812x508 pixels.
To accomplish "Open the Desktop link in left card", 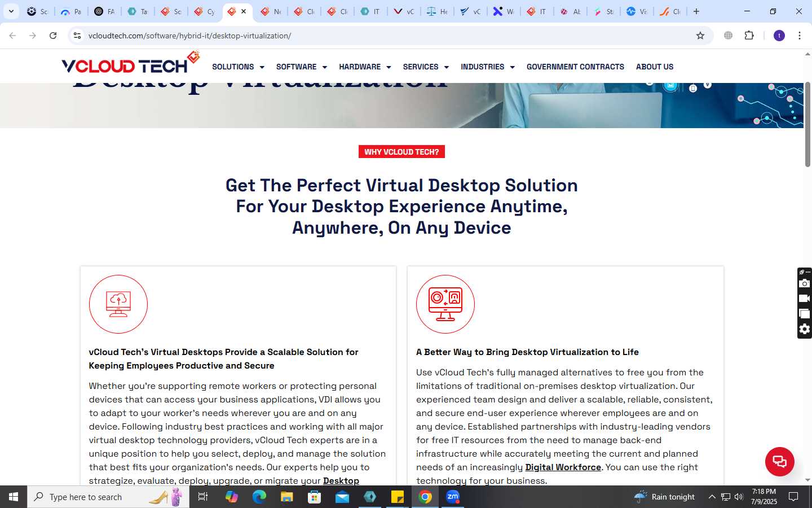I will click(341, 481).
